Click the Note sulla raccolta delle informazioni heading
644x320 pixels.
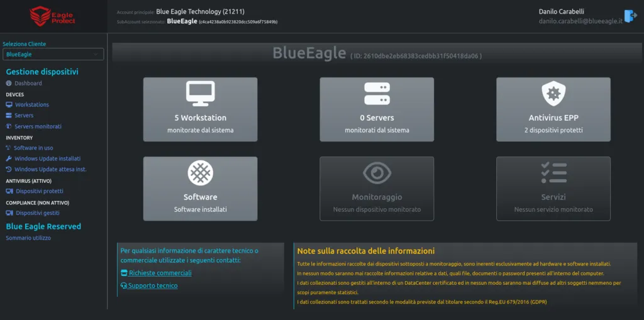click(x=366, y=251)
